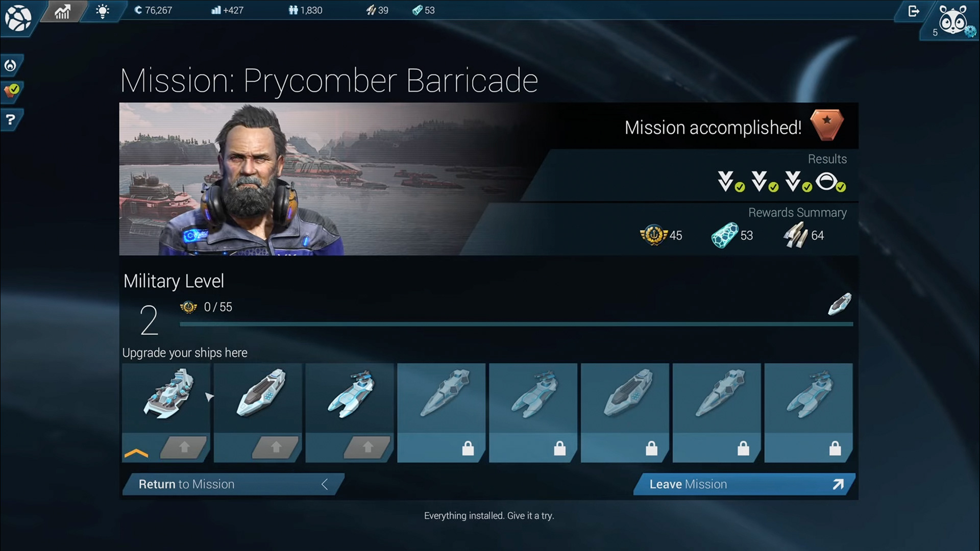Open the statistics chart tab
980x551 pixels.
[x=62, y=11]
